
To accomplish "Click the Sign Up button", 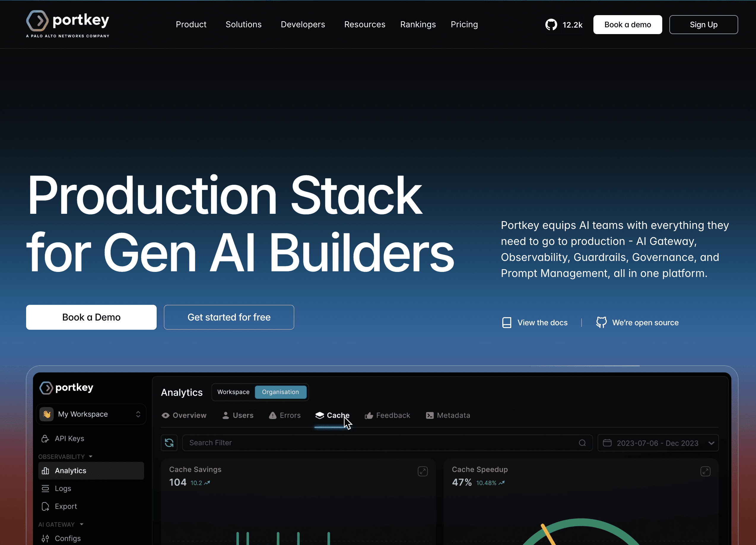I will click(x=703, y=25).
